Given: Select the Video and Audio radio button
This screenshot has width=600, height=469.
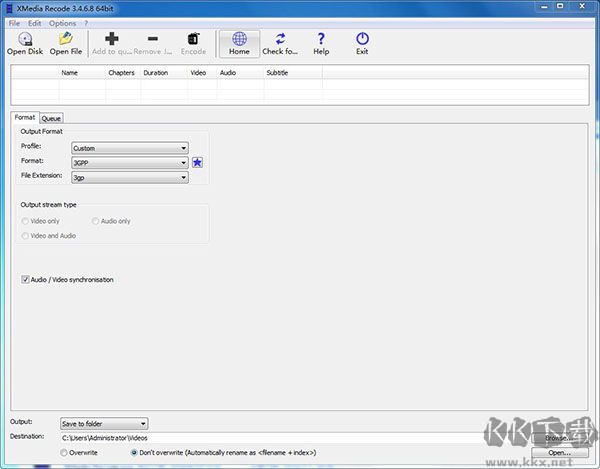Looking at the screenshot, I should point(25,236).
